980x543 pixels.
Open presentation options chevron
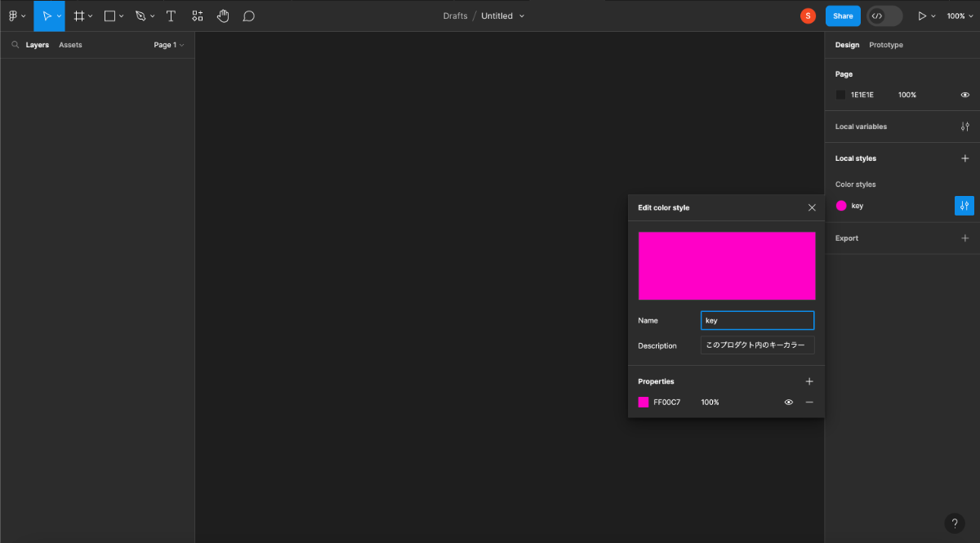(x=933, y=16)
